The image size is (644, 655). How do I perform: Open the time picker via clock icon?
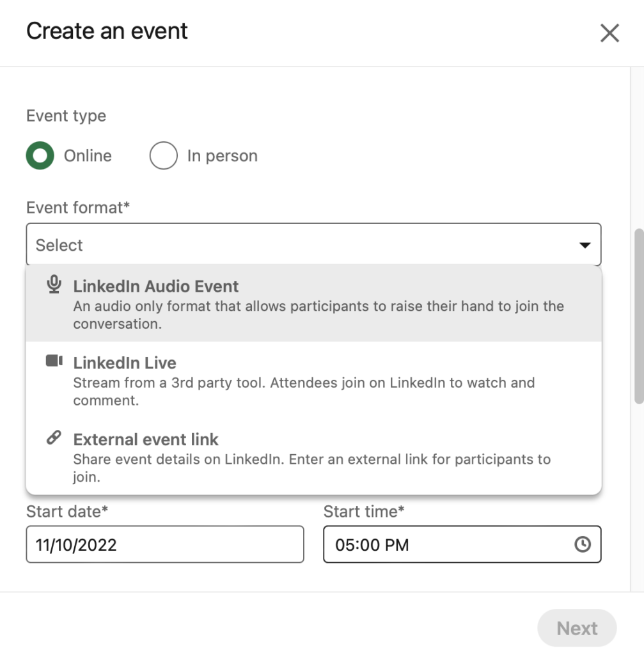pos(582,544)
